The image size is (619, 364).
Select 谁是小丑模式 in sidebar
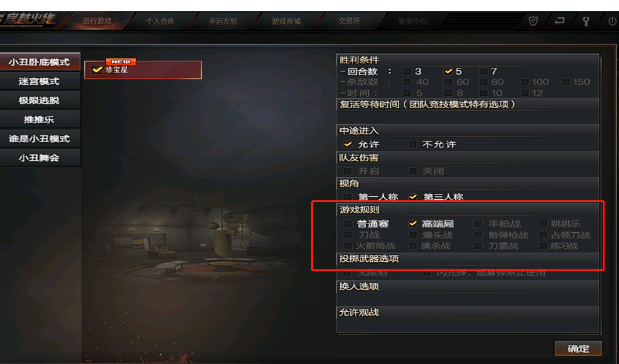click(39, 139)
